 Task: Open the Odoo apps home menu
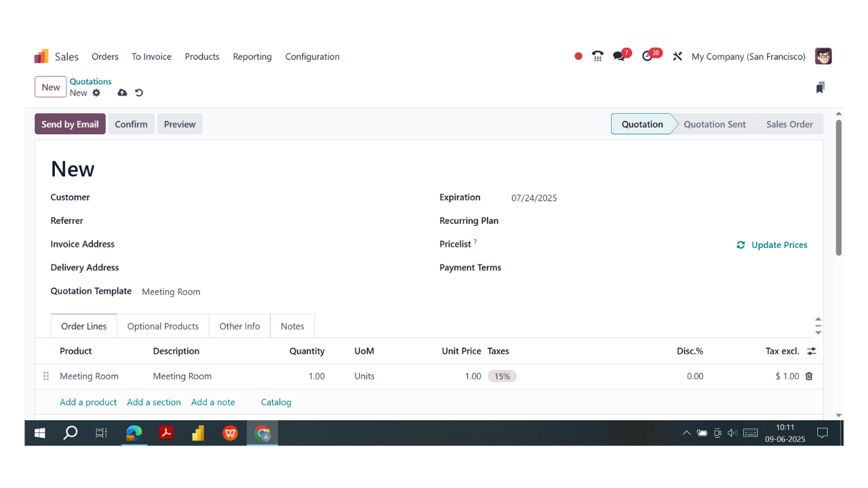click(41, 56)
